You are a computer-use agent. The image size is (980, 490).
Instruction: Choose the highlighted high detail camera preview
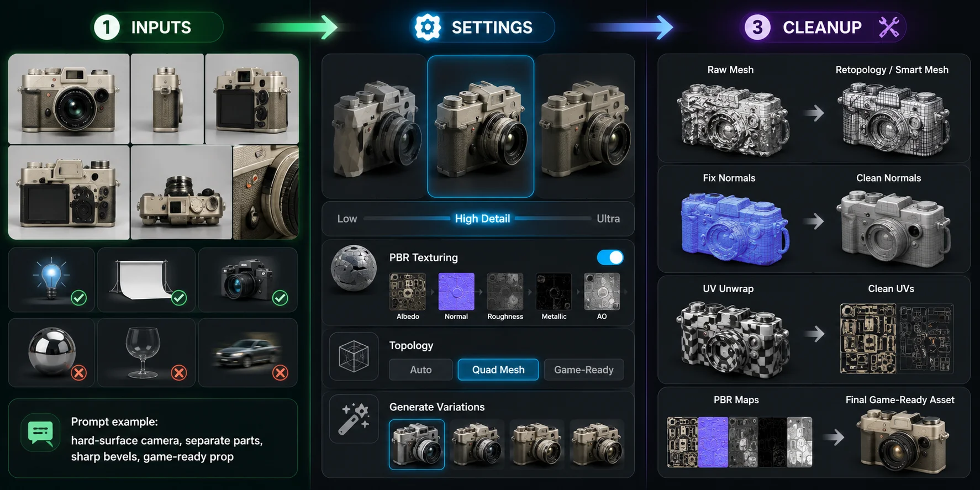coord(481,127)
